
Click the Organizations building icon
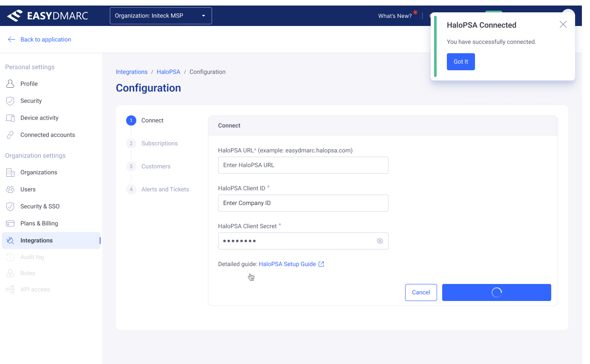tap(10, 172)
